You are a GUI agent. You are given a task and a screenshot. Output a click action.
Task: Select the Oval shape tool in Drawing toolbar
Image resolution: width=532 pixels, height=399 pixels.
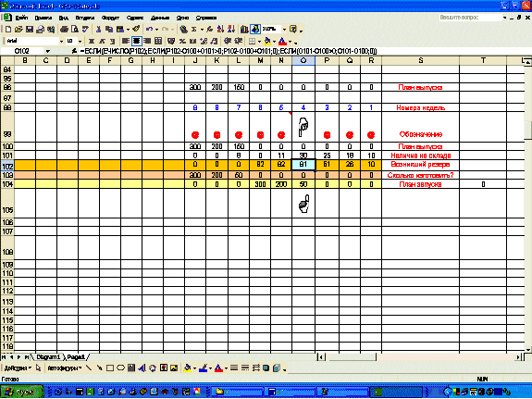pyautogui.click(x=121, y=368)
